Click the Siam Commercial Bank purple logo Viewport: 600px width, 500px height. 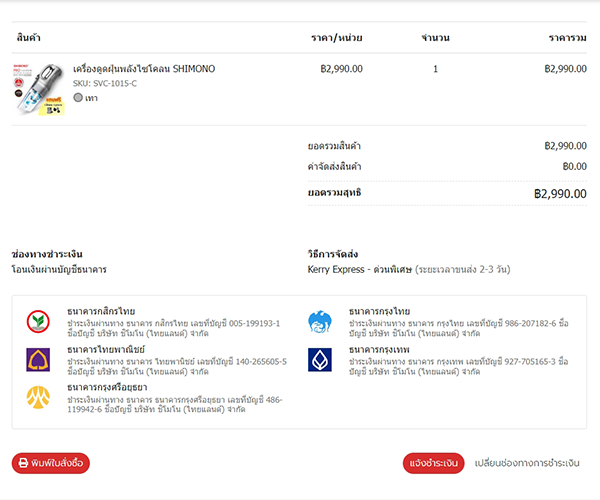pyautogui.click(x=38, y=360)
